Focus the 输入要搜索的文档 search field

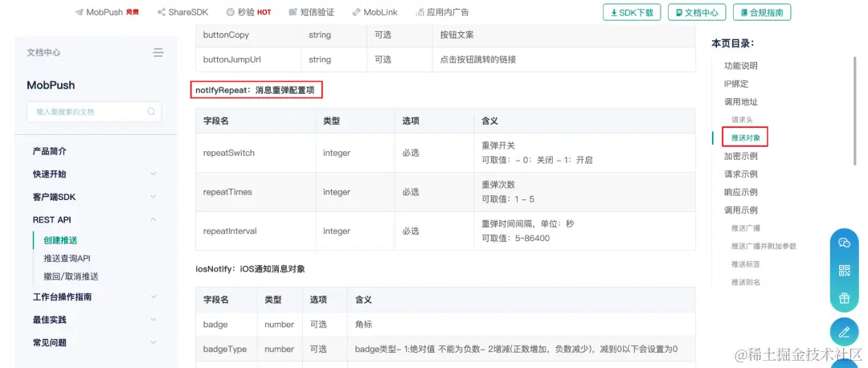click(94, 112)
